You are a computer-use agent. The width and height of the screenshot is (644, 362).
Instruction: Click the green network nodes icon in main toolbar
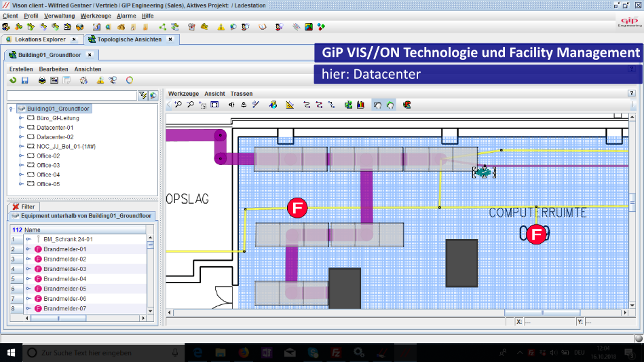click(163, 26)
